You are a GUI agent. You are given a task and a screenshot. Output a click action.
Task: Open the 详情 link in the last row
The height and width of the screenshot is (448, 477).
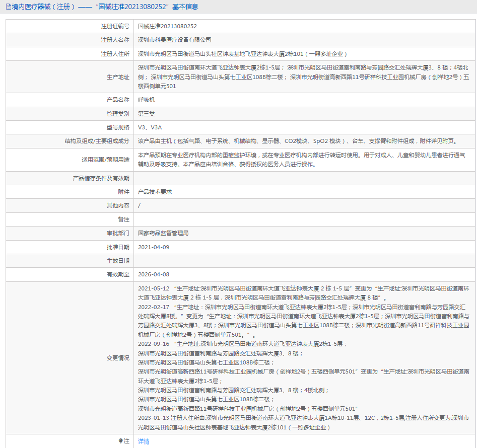point(144,441)
